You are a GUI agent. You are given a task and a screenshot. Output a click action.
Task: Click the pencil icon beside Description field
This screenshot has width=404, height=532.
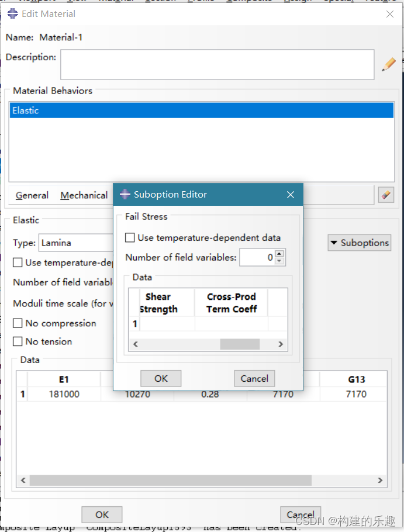(388, 64)
